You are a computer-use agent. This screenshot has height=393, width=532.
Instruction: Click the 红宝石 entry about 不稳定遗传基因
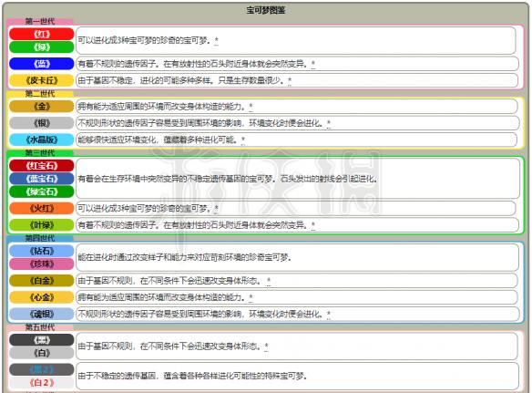click(228, 179)
